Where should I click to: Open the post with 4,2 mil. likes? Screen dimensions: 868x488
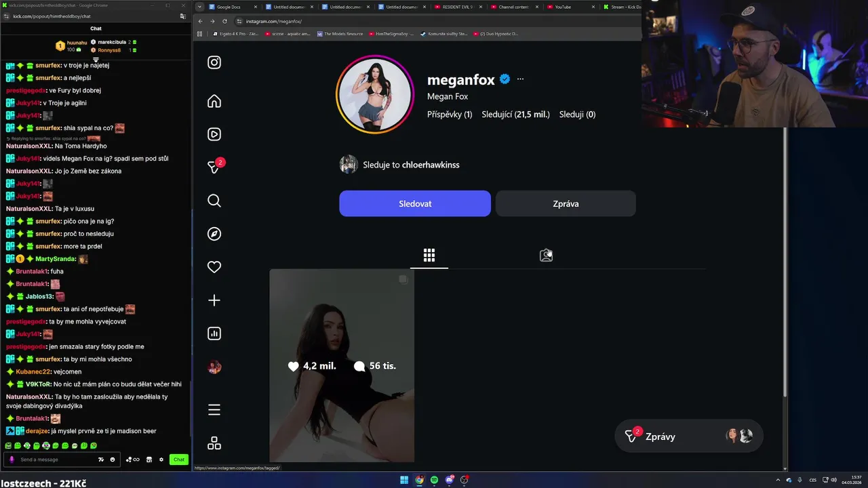click(x=342, y=365)
